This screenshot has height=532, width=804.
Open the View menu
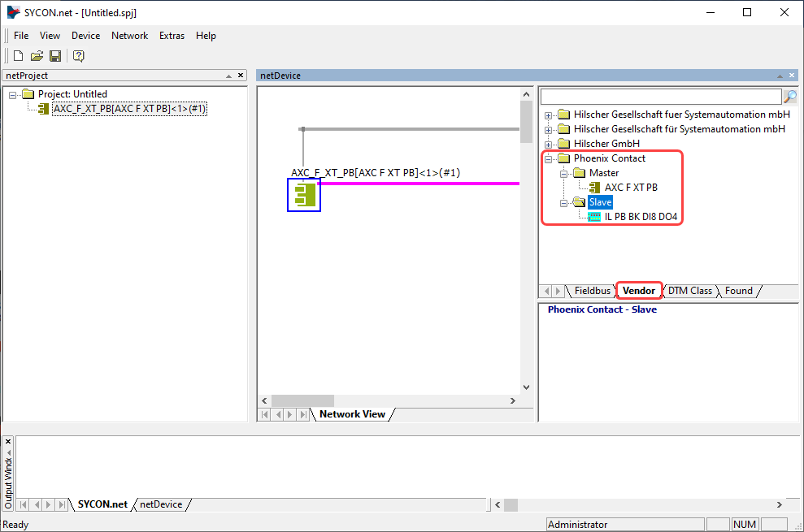point(50,36)
